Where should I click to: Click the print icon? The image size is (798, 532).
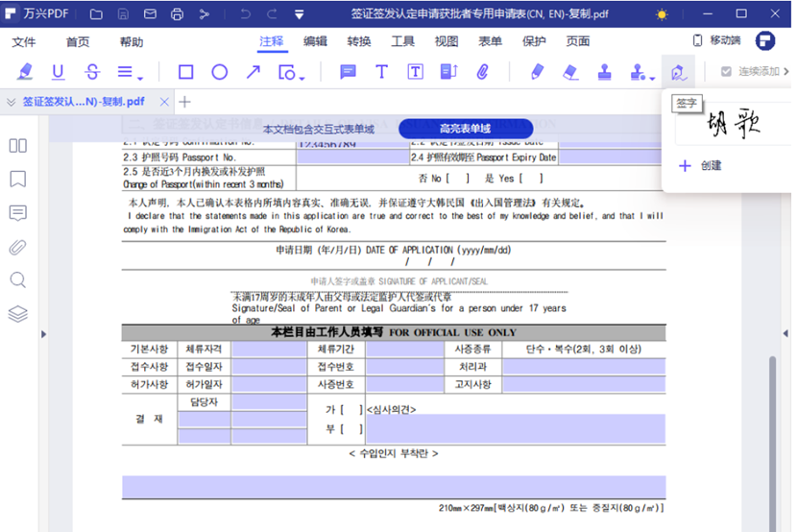[177, 14]
